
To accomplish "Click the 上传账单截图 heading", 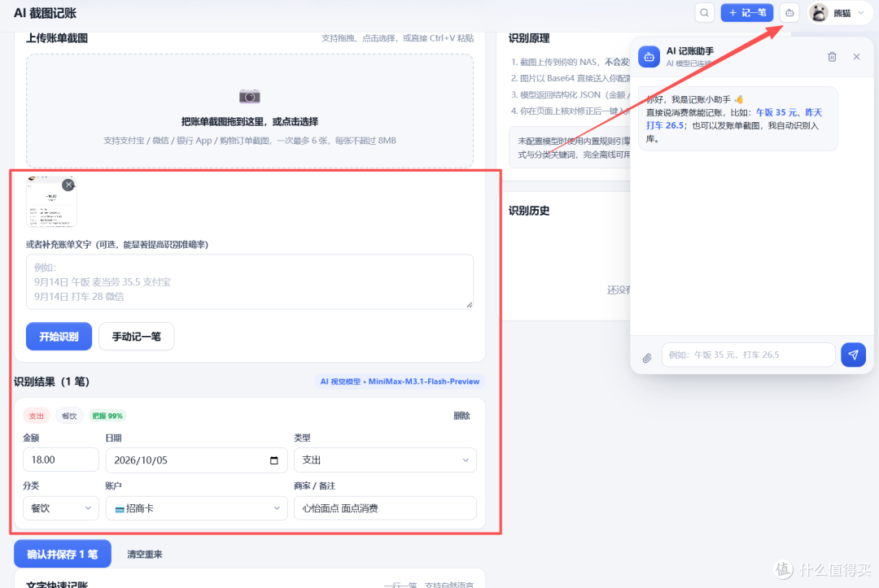I will pos(57,38).
